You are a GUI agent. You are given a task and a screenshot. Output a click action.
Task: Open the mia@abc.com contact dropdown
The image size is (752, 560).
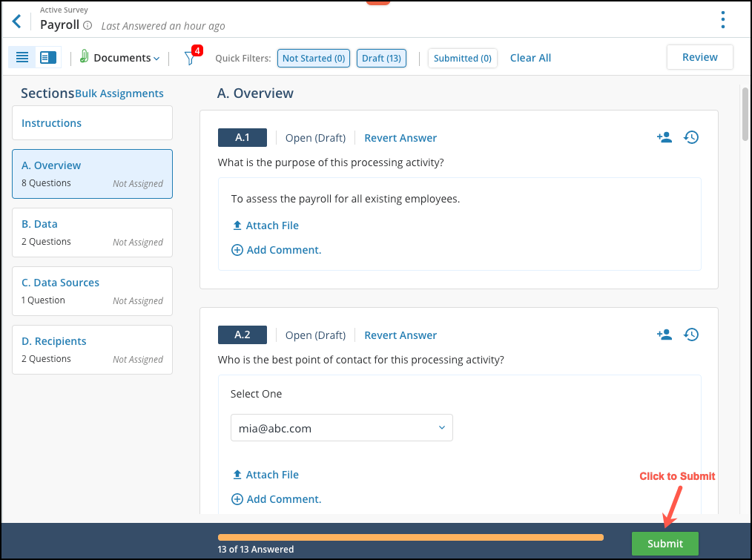pyautogui.click(x=341, y=427)
